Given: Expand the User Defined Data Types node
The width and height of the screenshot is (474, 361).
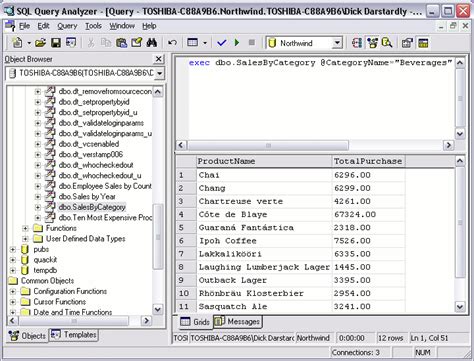Looking at the screenshot, I should (25, 239).
